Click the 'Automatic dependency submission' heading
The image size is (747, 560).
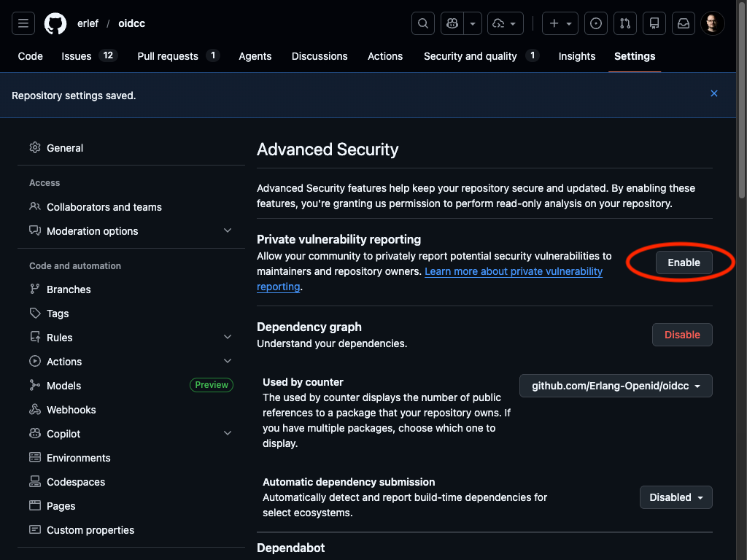point(349,482)
